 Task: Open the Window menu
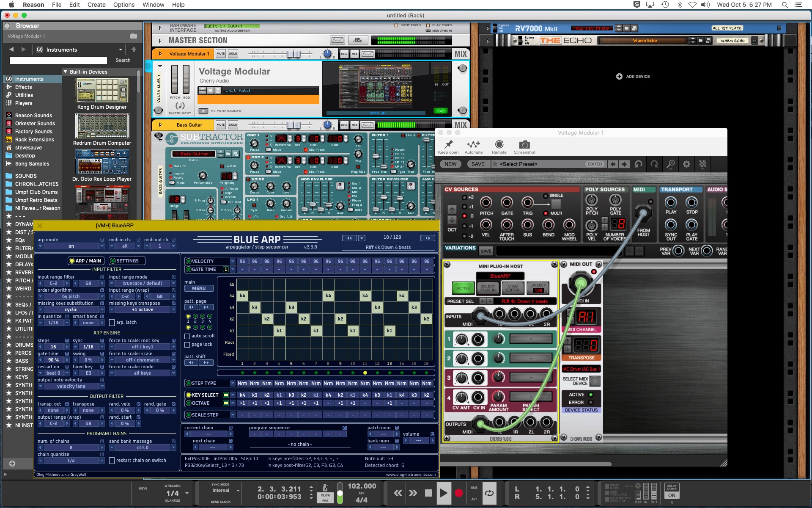[x=153, y=5]
